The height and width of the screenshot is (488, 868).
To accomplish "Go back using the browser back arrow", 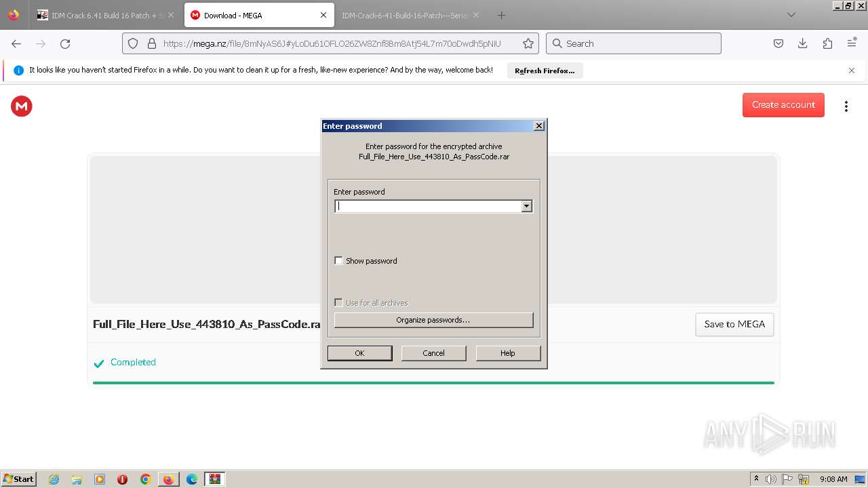I will [x=16, y=43].
